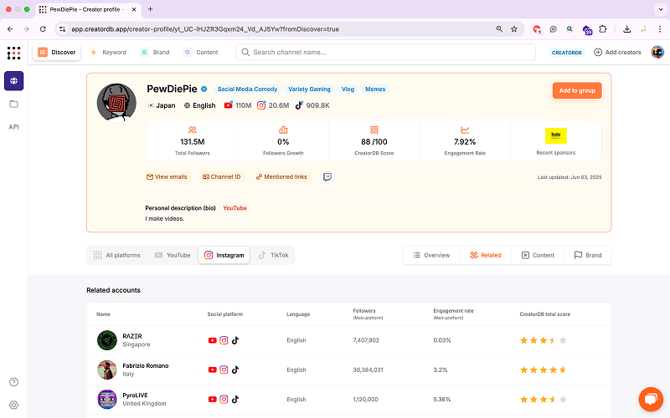Click the CREATORDB badge
The image size is (670, 418).
(x=567, y=53)
